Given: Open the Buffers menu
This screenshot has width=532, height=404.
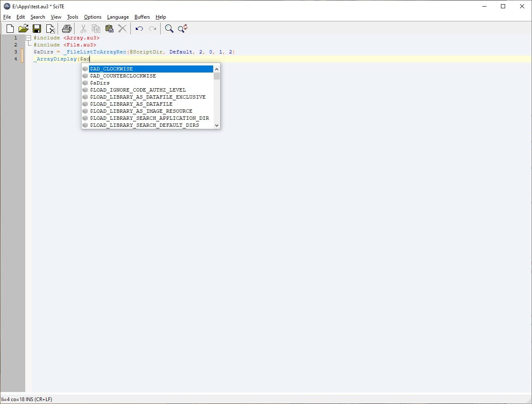Looking at the screenshot, I should click(142, 17).
